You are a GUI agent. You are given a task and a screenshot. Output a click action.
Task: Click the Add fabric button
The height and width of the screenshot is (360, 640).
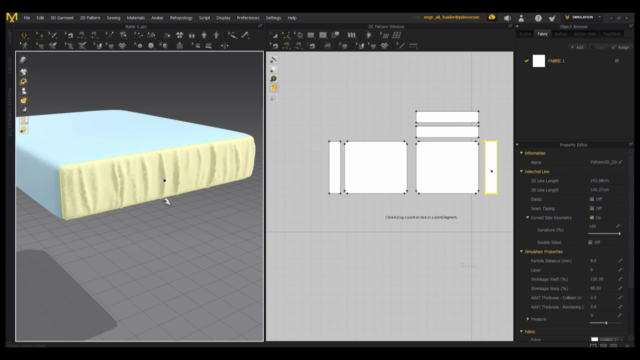click(577, 47)
